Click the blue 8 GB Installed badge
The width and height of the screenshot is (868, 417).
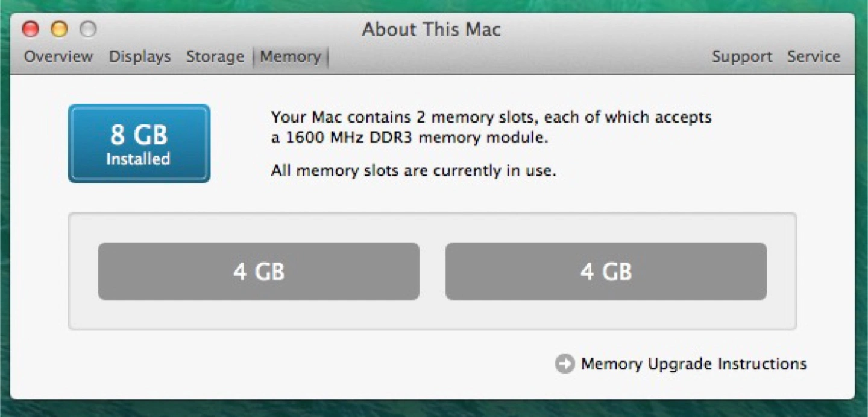coord(139,144)
